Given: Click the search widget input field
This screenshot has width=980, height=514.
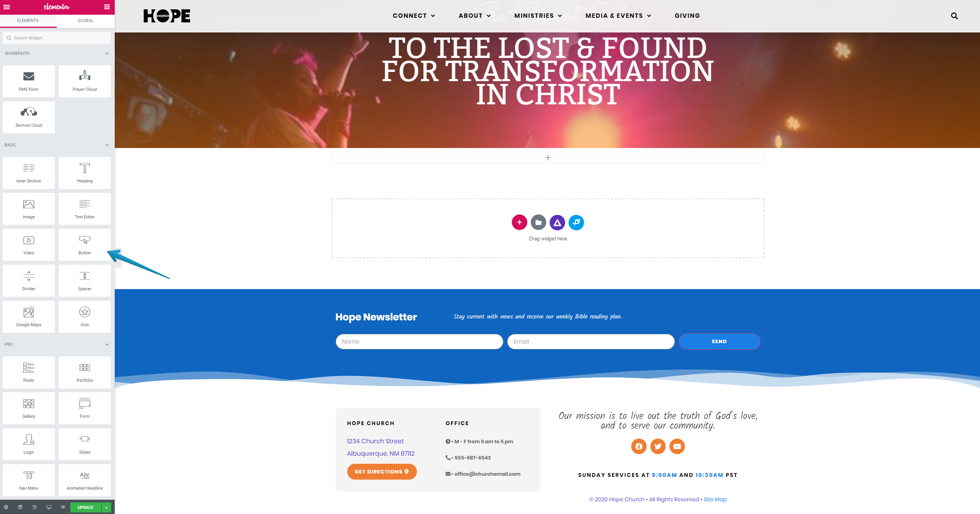Looking at the screenshot, I should tap(56, 37).
